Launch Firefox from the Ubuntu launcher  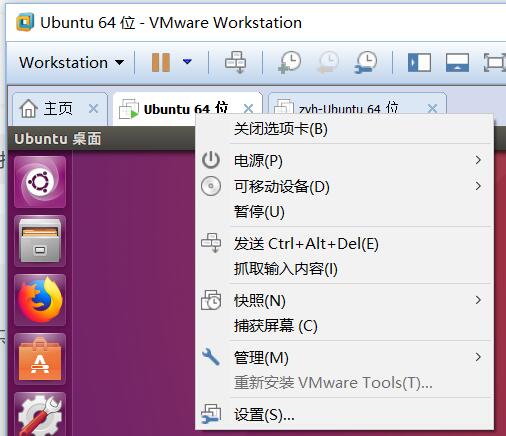[x=40, y=300]
